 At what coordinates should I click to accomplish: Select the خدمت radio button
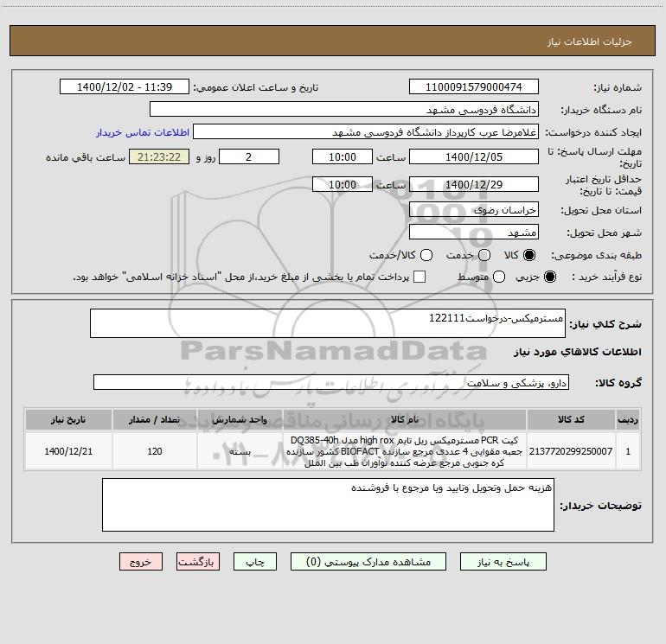click(484, 255)
